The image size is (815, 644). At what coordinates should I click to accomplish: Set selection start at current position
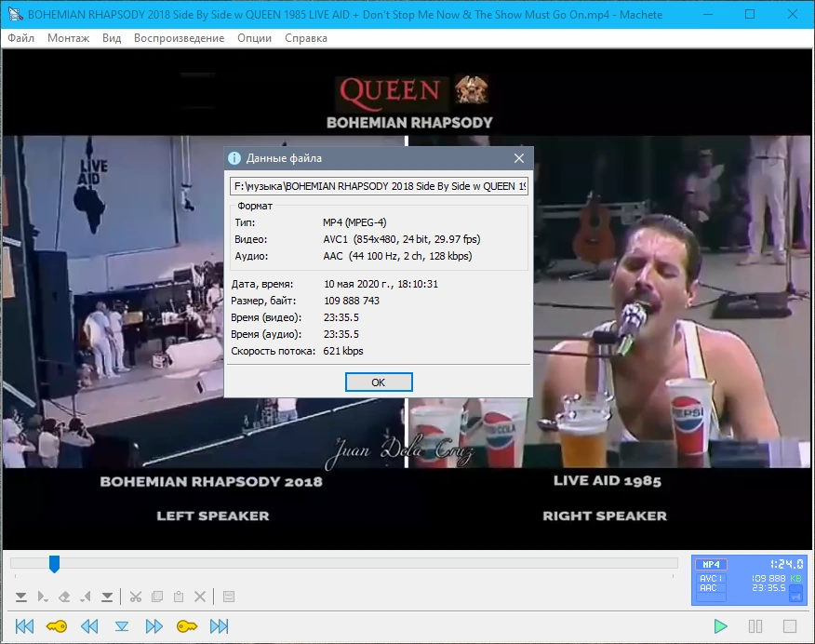[21, 597]
